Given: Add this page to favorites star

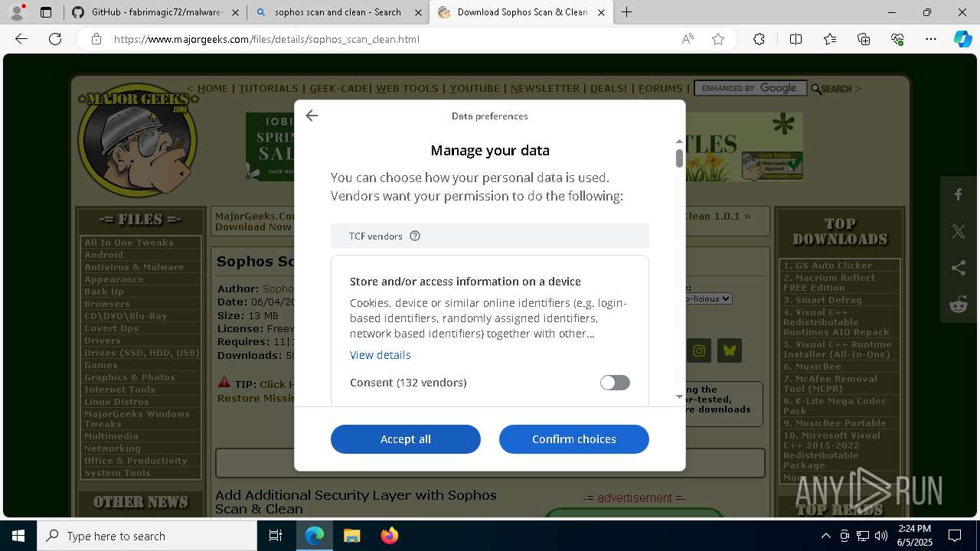Looking at the screenshot, I should (718, 39).
